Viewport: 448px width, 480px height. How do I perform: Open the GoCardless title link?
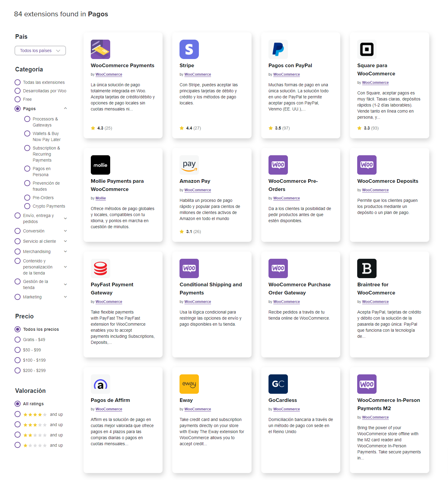tap(283, 400)
